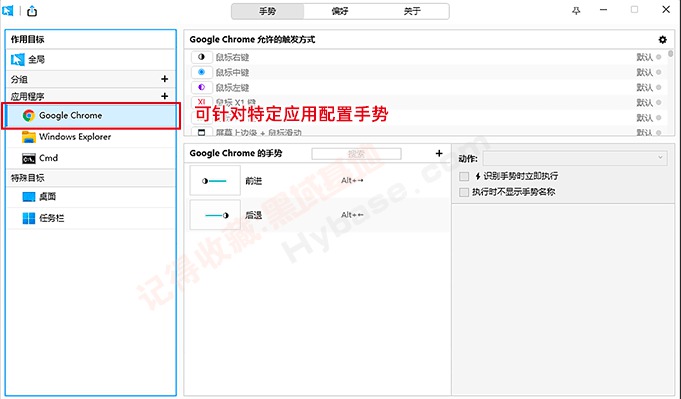Image resolution: width=681 pixels, height=399 pixels.
Task: Select the 后退 gesture thumbnail
Action: [x=215, y=215]
